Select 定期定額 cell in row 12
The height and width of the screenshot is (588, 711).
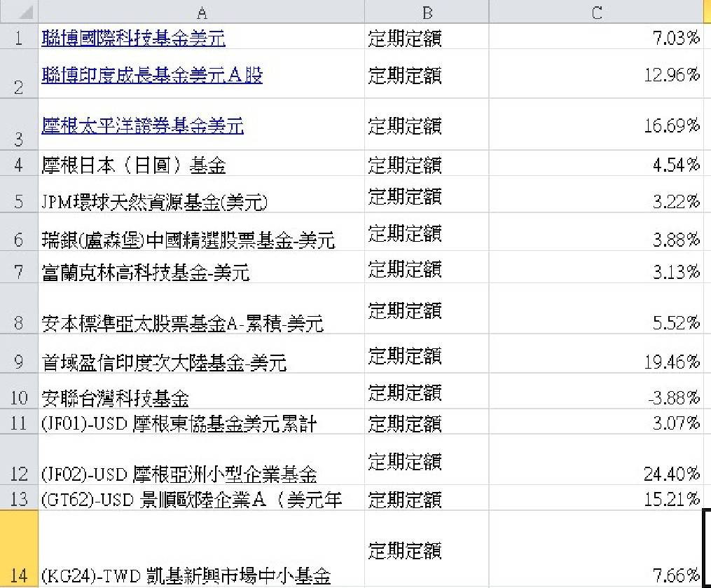427,460
